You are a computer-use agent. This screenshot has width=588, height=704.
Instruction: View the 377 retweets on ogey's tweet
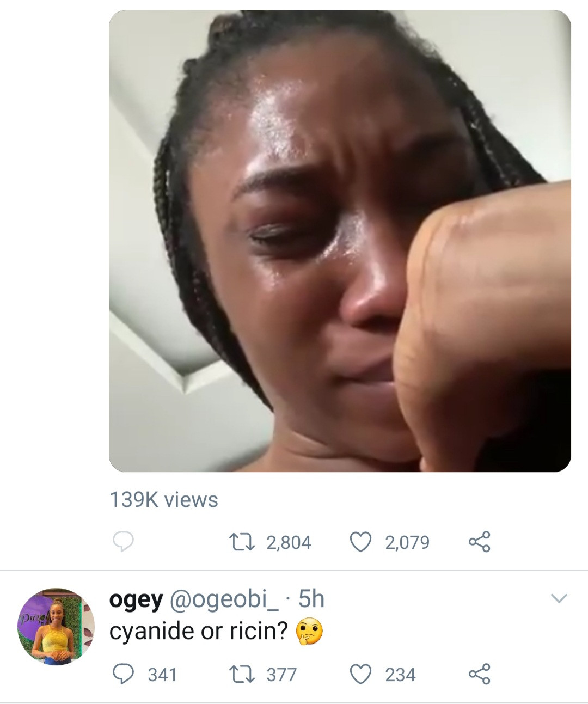(281, 675)
